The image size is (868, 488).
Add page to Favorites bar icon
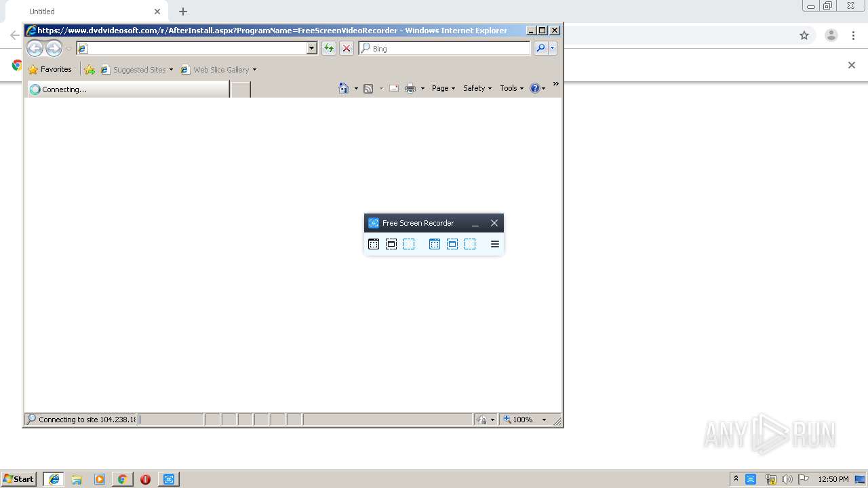click(x=90, y=69)
